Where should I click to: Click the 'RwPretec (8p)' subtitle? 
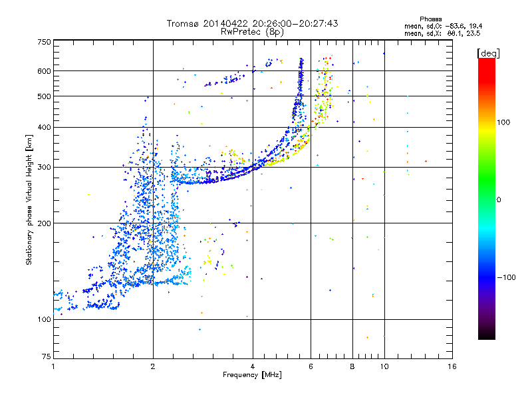[252, 32]
